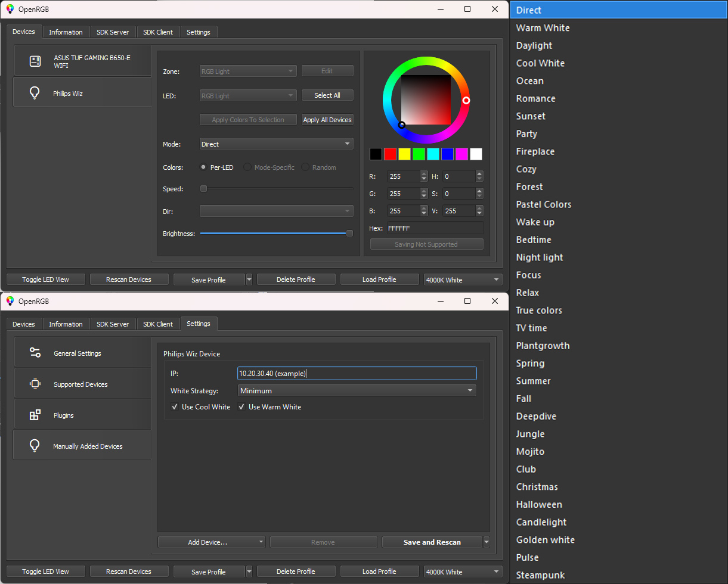This screenshot has width=728, height=584.
Task: Click the OpenRGB logo in lower title bar
Action: point(10,301)
